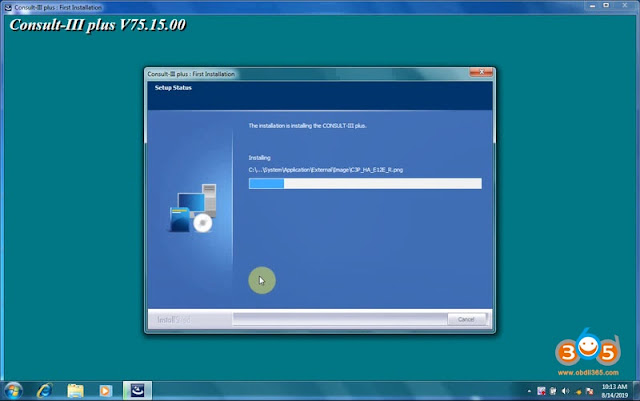
Task: Maximize the outer Consult-III plus window
Action: (x=606, y=5)
